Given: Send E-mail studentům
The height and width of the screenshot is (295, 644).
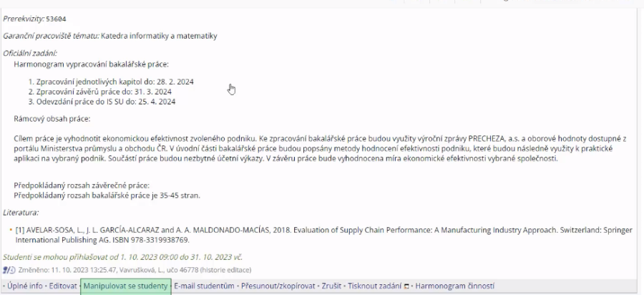Looking at the screenshot, I should (204, 286).
